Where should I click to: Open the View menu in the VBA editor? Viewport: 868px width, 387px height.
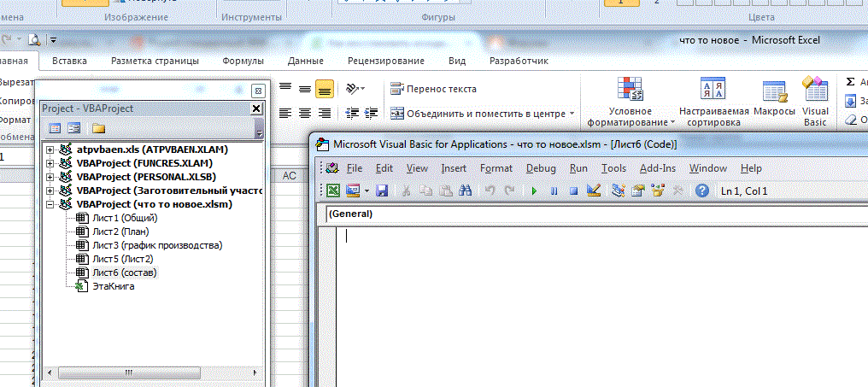pyautogui.click(x=417, y=167)
